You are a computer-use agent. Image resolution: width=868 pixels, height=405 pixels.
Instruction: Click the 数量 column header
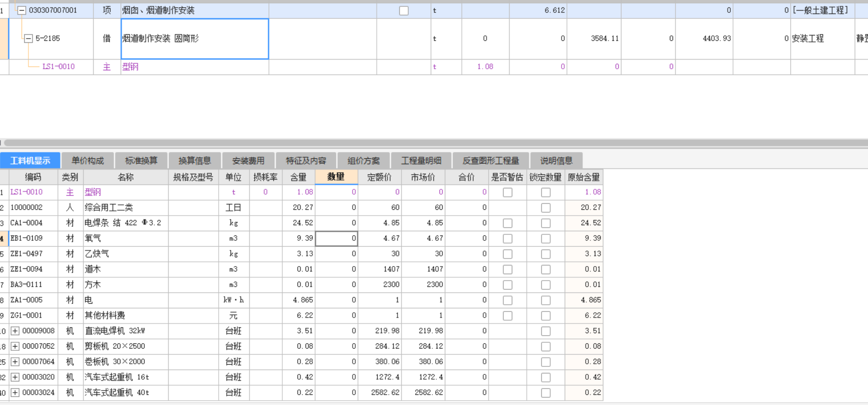[336, 177]
